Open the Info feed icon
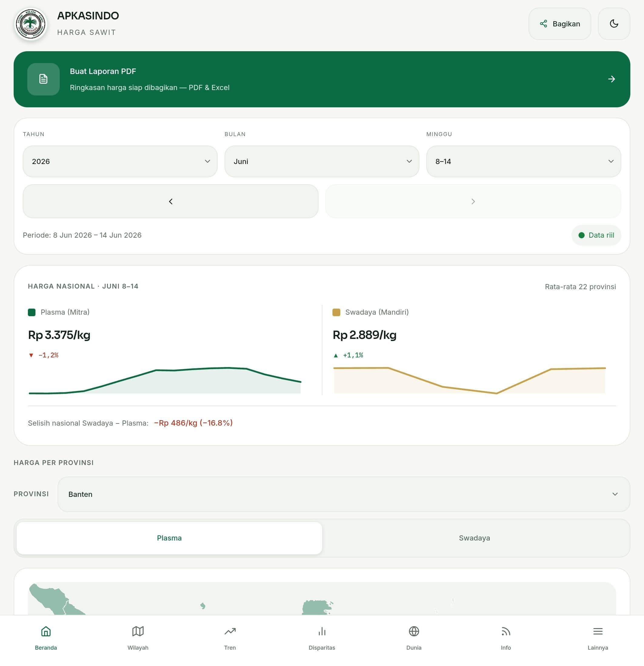This screenshot has height=666, width=644. (x=506, y=631)
